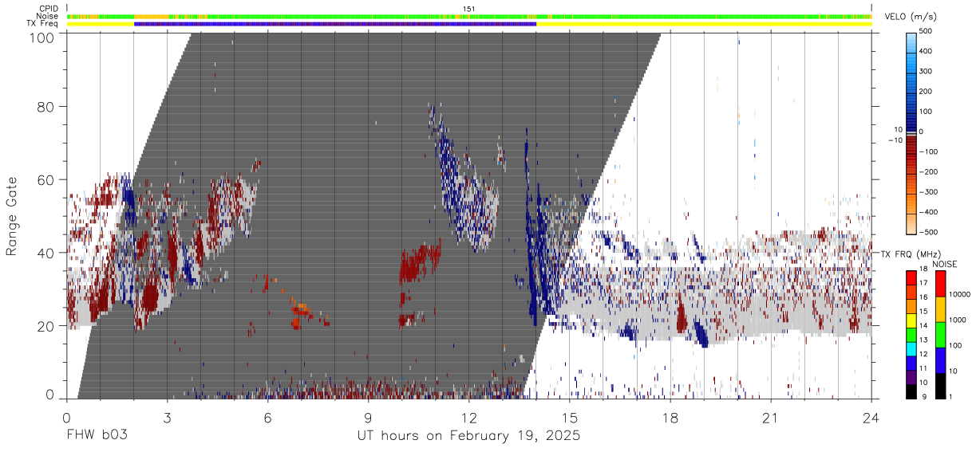Image resolution: width=980 pixels, height=452 pixels.
Task: Pick the green segment of noise legend
Action: coord(940,335)
